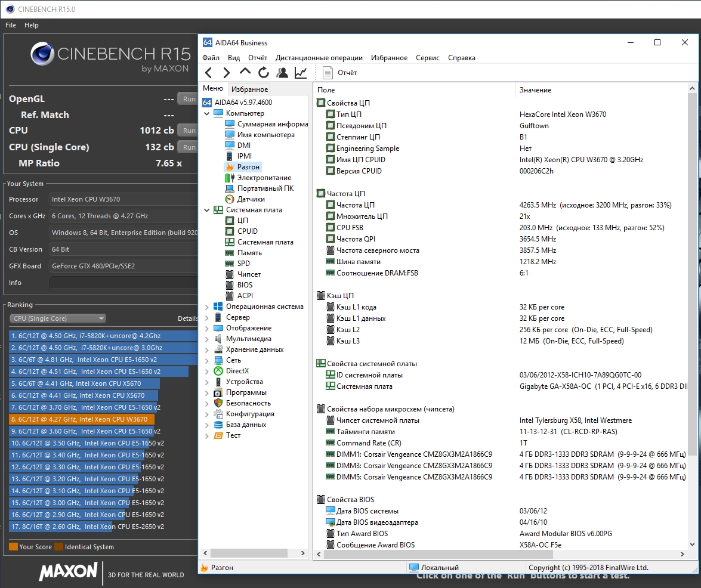The width and height of the screenshot is (701, 588).
Task: Expand the Хранение данных node
Action: 206,350
